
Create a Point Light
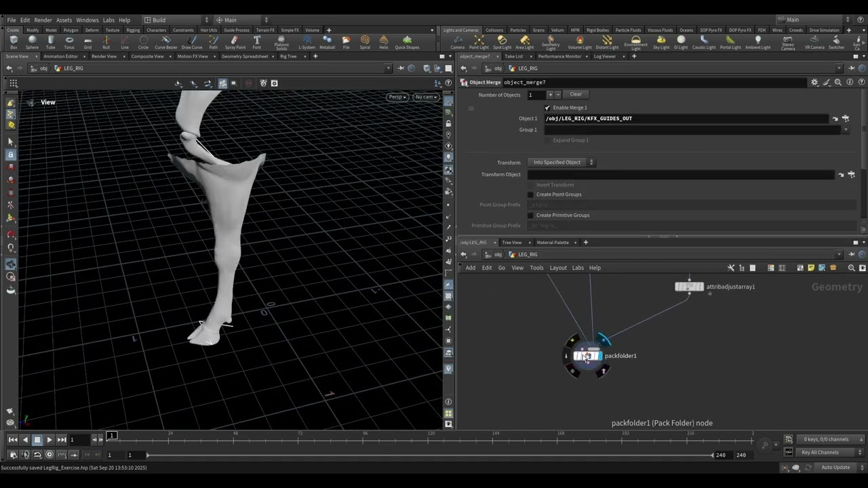[x=479, y=42]
